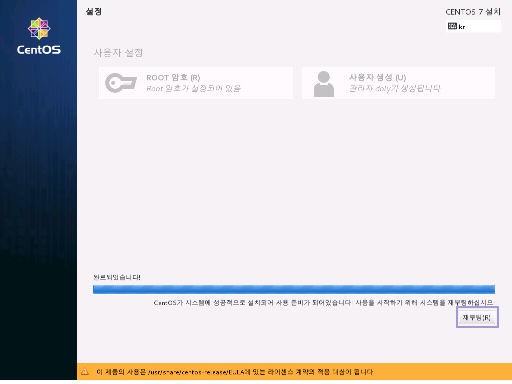Click the user silhouette icon

[324, 84]
